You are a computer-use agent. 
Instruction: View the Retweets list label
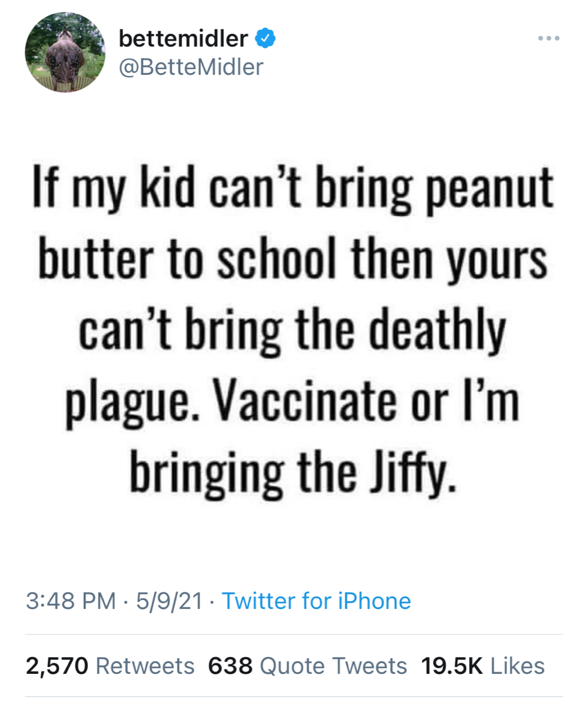pyautogui.click(x=145, y=665)
